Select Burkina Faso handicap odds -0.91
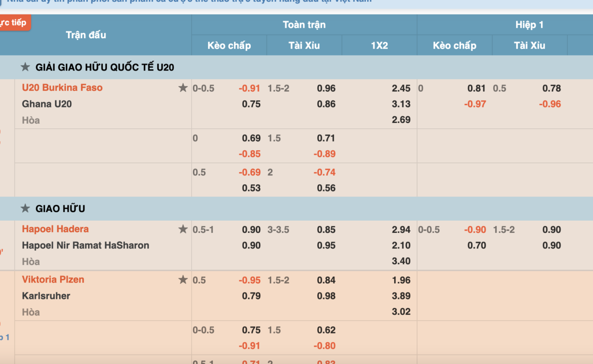Image resolution: width=593 pixels, height=364 pixels. (249, 88)
